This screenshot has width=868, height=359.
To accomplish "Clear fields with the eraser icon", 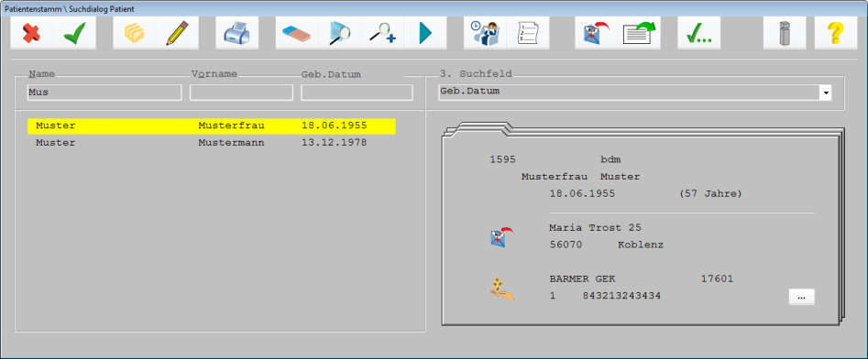I will (297, 33).
